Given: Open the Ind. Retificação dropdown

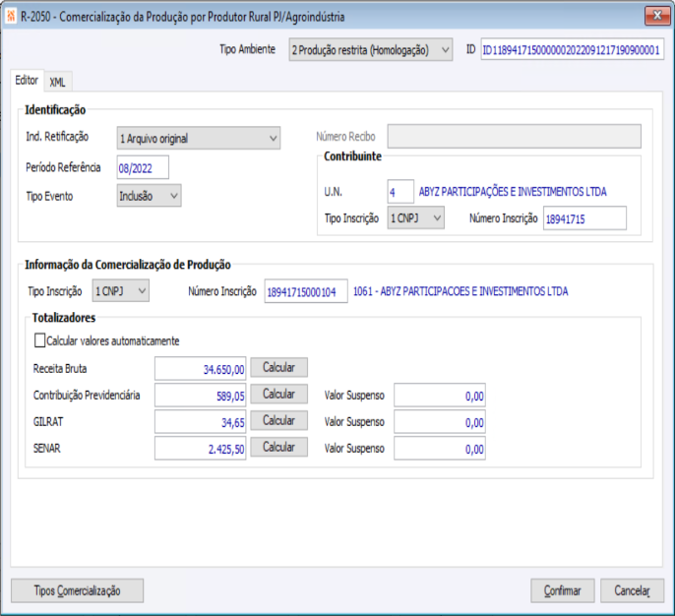Looking at the screenshot, I should click(x=199, y=138).
